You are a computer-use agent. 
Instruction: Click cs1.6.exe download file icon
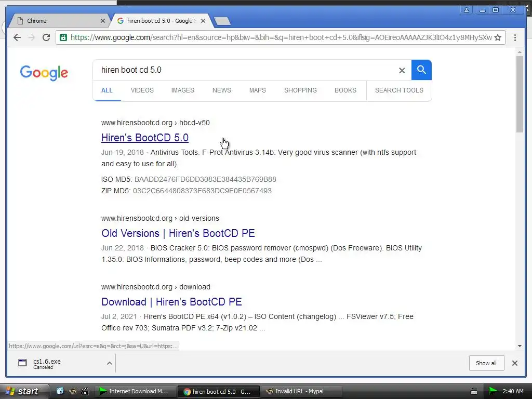click(22, 363)
